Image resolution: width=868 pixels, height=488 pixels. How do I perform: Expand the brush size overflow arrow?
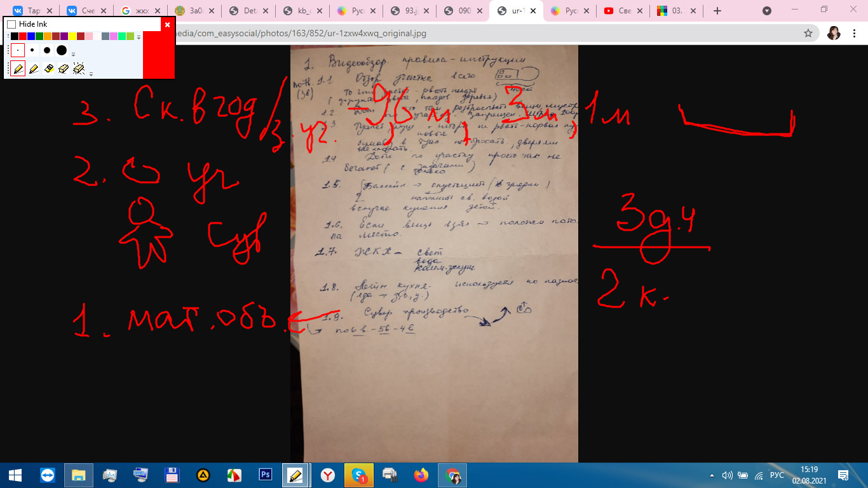pyautogui.click(x=74, y=55)
